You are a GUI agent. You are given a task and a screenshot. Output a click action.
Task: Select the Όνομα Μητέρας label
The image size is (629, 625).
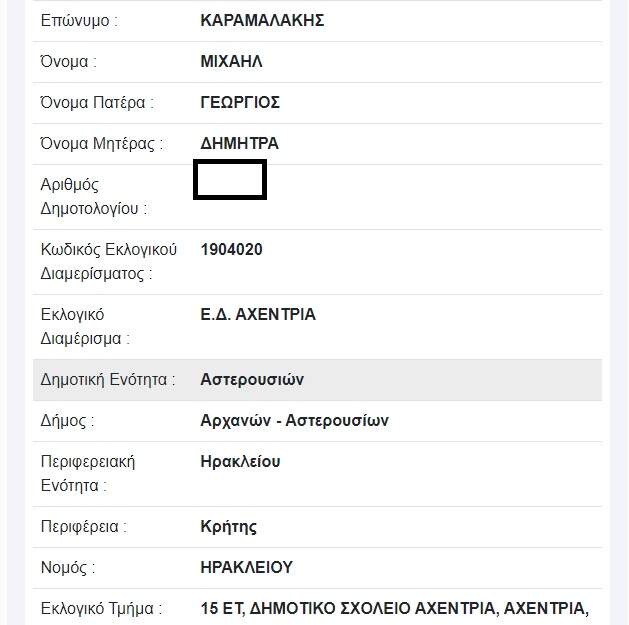[x=102, y=144]
